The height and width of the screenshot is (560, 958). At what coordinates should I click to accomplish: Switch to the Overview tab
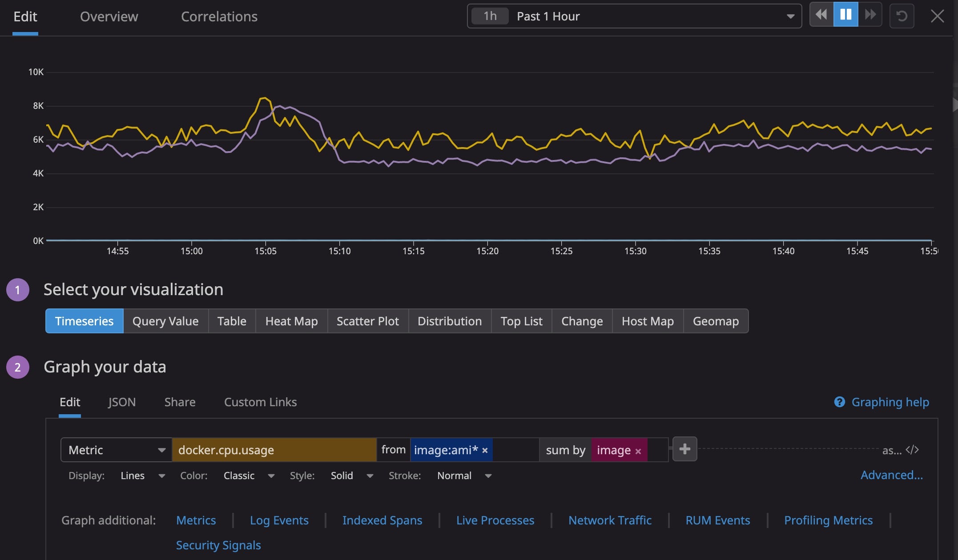tap(109, 16)
